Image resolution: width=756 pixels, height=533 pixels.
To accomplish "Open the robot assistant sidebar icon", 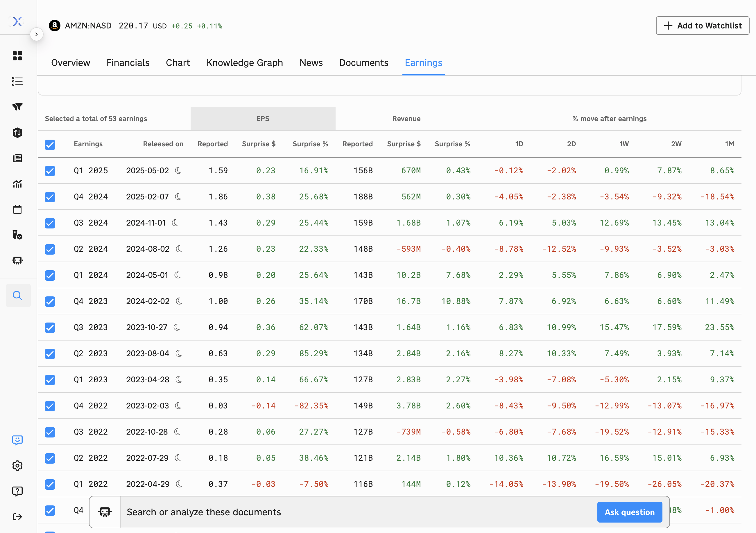I will 17,261.
